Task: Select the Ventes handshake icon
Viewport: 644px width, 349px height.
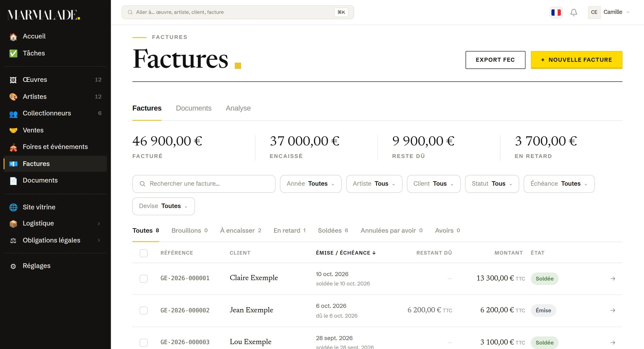Action: (13, 130)
